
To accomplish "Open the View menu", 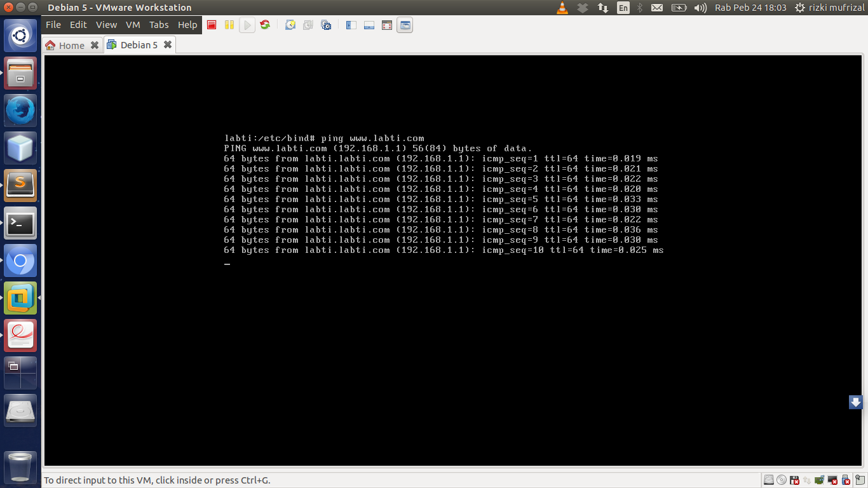I will click(106, 25).
